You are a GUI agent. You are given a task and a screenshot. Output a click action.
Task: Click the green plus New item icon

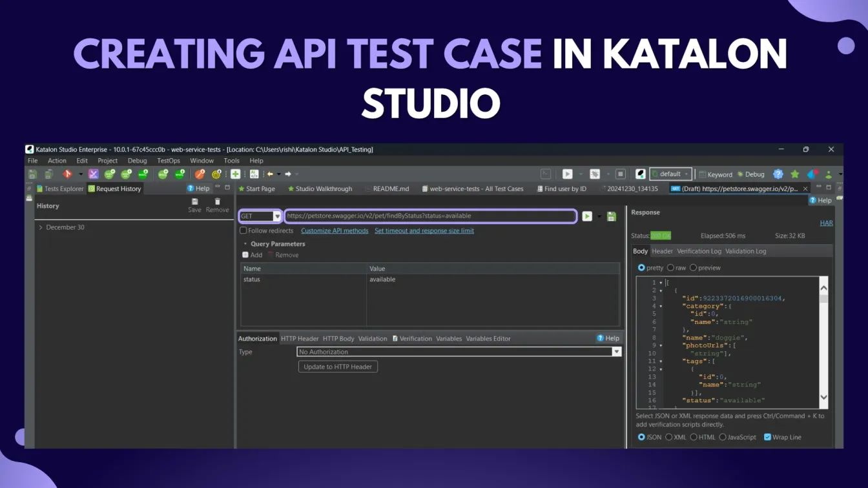(236, 174)
